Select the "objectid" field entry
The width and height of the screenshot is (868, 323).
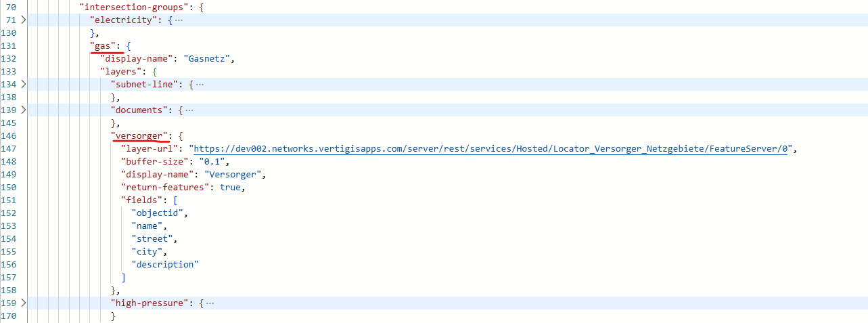(x=158, y=213)
